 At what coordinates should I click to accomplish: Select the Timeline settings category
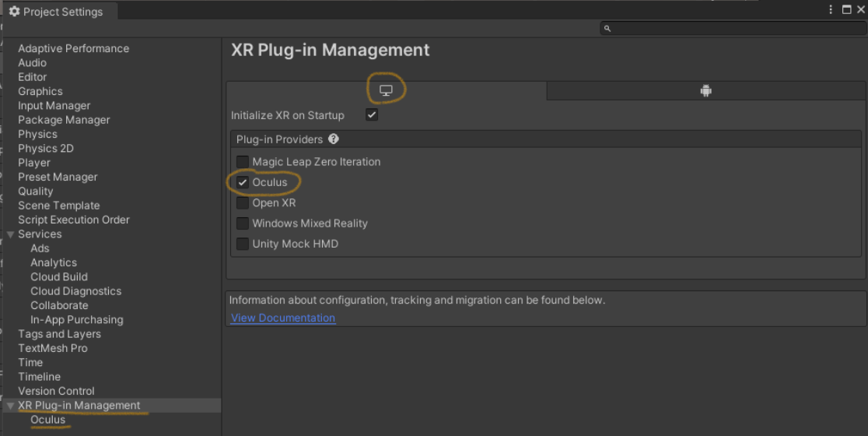click(x=40, y=377)
